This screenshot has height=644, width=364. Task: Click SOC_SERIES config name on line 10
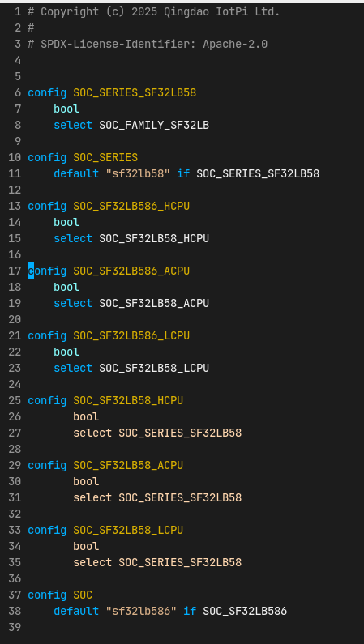pos(105,158)
